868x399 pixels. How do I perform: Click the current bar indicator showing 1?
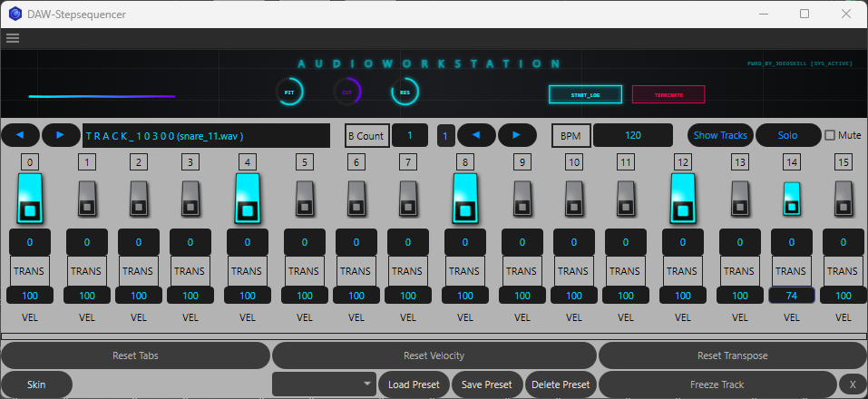446,135
